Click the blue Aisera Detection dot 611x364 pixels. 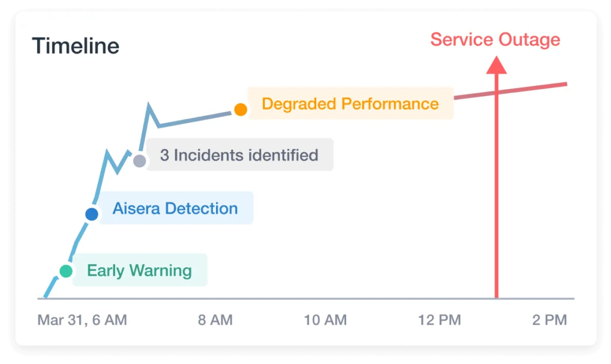tap(91, 214)
